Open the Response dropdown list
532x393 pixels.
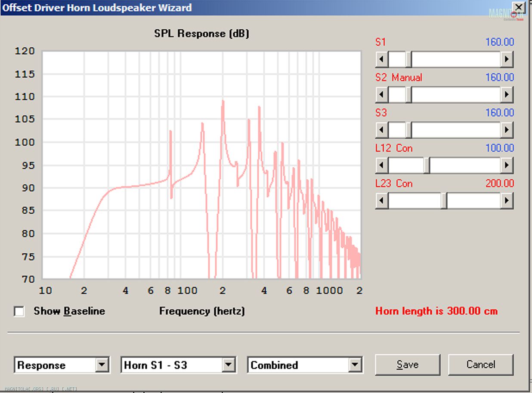(102, 365)
